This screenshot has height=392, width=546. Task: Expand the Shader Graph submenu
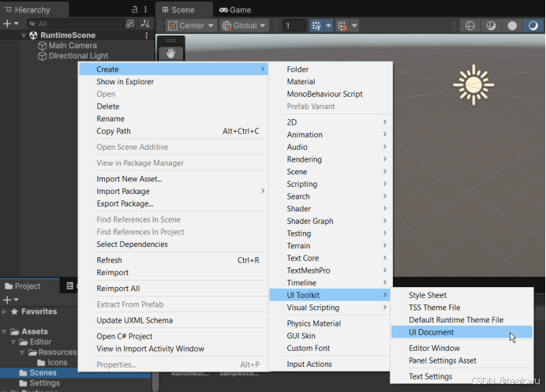tap(330, 221)
